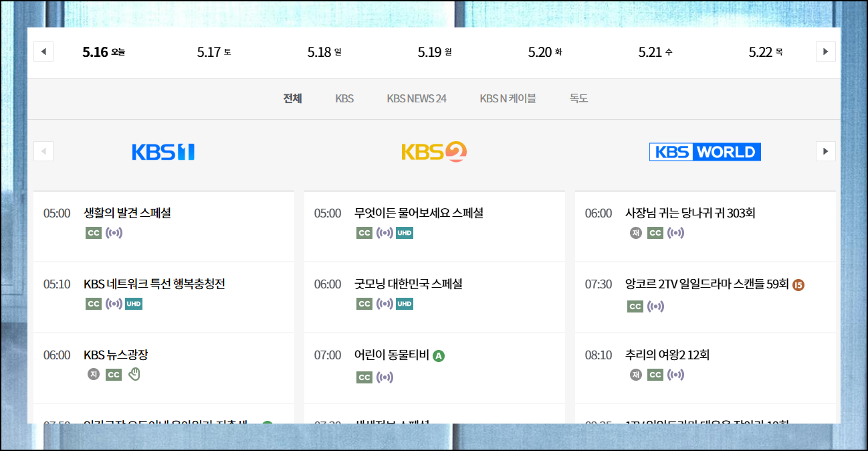This screenshot has width=868, height=451.
Task: Switch to the KBS channel filter
Action: tap(344, 98)
